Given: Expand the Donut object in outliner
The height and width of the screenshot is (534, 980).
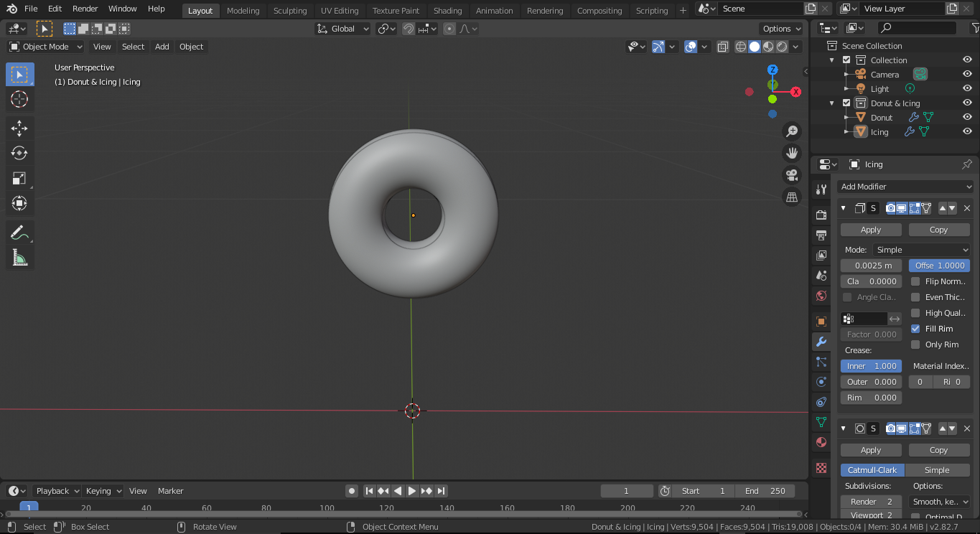Looking at the screenshot, I should point(847,117).
